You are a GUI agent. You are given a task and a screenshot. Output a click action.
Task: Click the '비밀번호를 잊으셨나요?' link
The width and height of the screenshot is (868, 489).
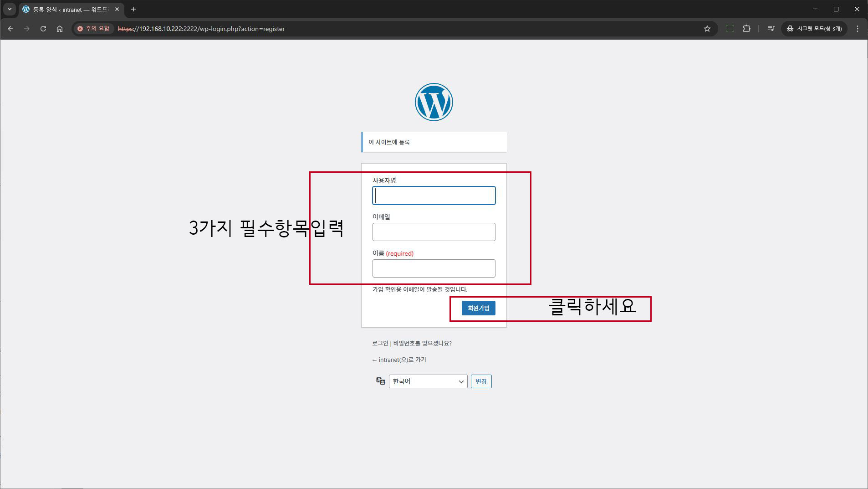click(422, 343)
